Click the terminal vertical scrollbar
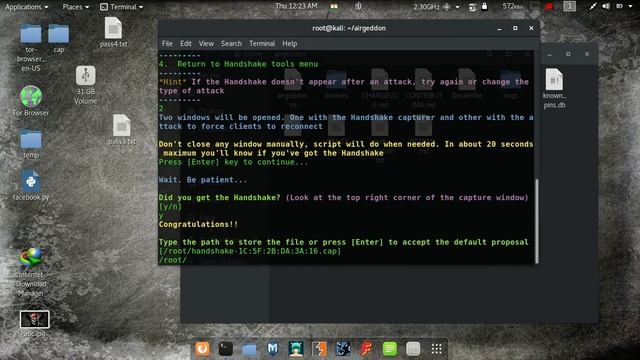 (x=537, y=220)
